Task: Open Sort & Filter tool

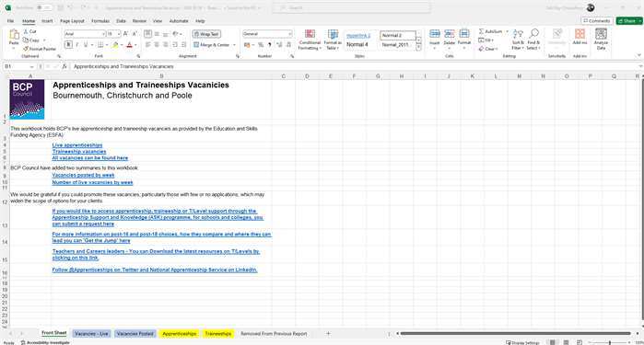Action: tap(518, 40)
